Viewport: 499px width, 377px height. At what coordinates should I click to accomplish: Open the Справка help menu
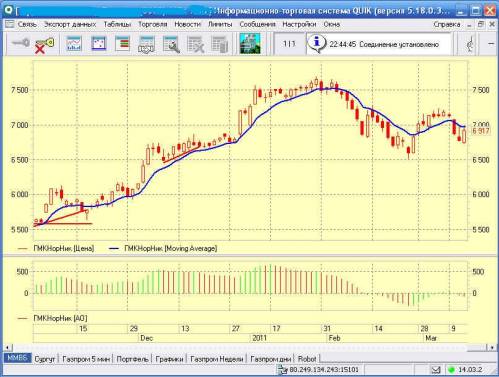[447, 24]
